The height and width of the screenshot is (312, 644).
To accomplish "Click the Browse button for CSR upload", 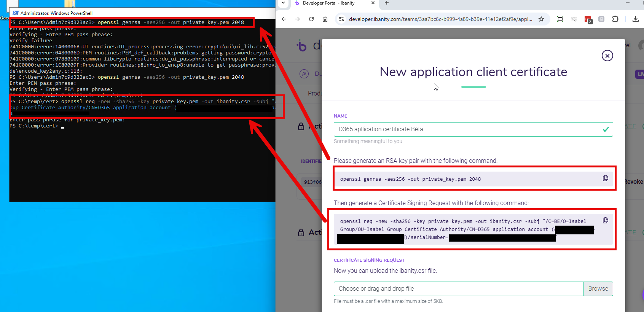I will point(598,289).
